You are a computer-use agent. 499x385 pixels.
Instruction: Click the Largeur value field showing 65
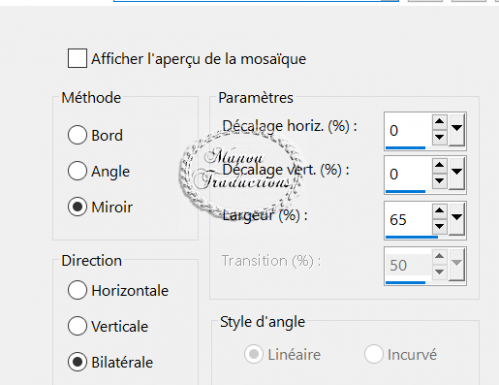409,220
